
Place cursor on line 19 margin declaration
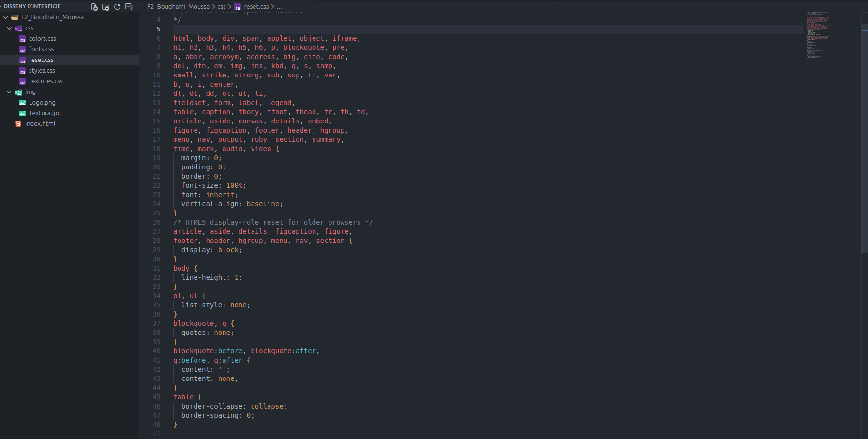click(x=201, y=158)
